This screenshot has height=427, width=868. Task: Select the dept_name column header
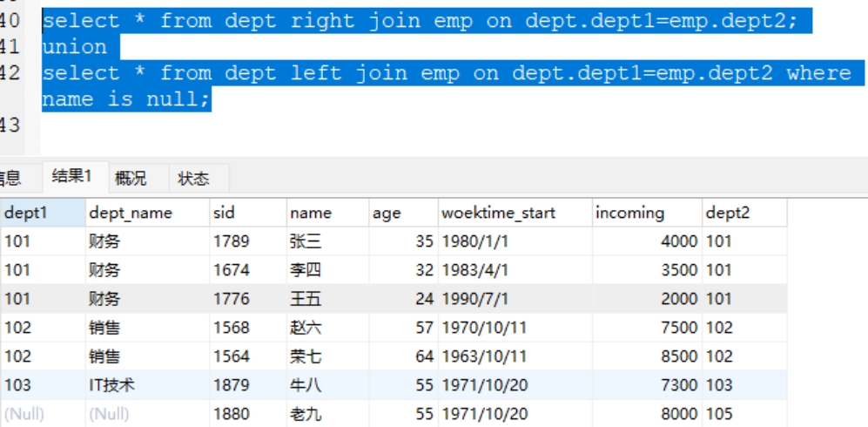147,213
